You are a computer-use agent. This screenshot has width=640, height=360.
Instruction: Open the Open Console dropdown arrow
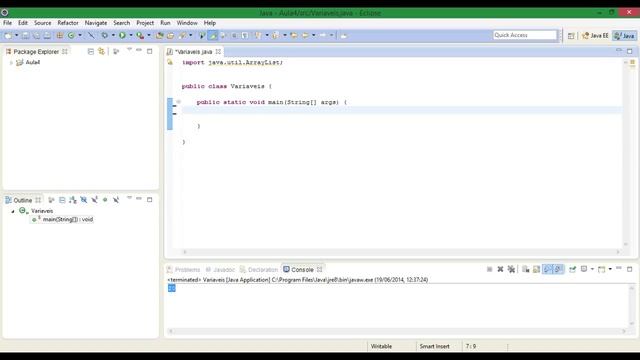click(x=610, y=269)
